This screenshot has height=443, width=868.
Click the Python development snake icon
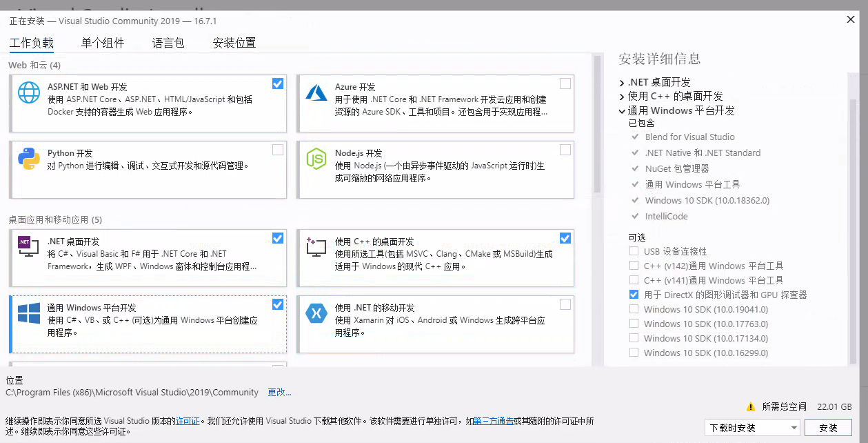[29, 159]
